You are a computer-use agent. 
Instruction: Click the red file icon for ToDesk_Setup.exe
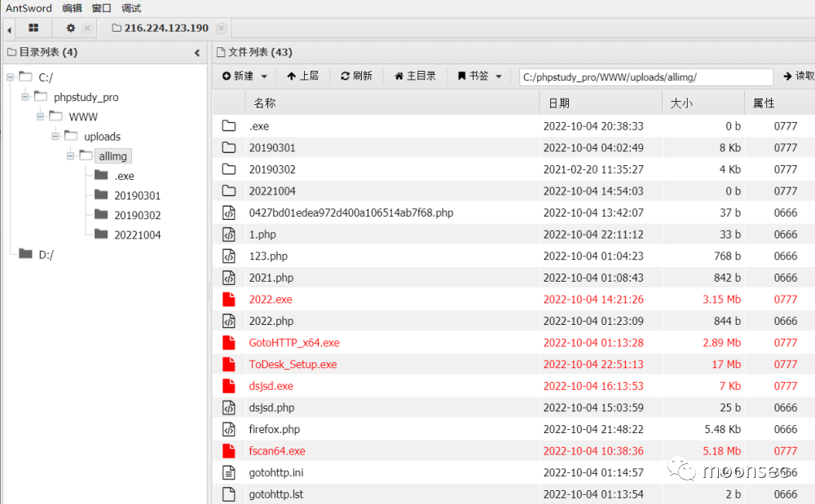pyautogui.click(x=229, y=365)
